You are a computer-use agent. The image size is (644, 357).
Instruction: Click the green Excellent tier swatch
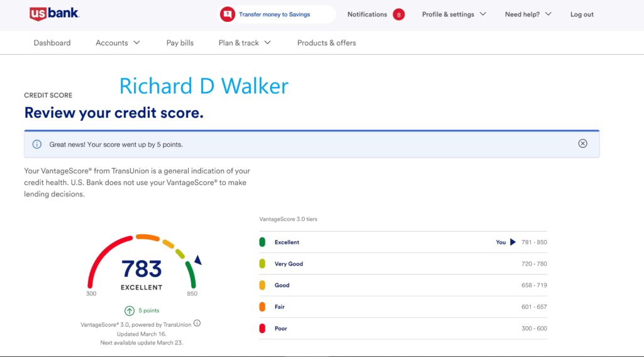tap(262, 242)
